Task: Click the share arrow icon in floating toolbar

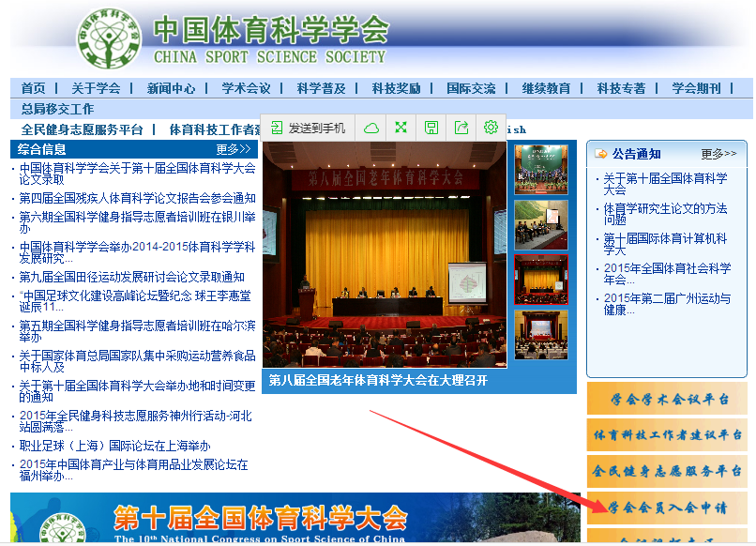Action: click(x=461, y=128)
